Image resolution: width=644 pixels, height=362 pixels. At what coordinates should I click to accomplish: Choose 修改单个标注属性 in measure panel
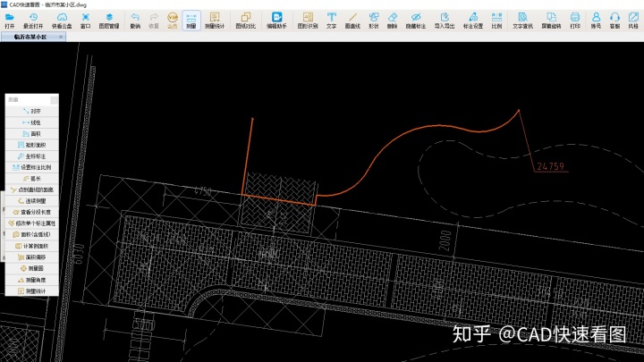pos(32,223)
